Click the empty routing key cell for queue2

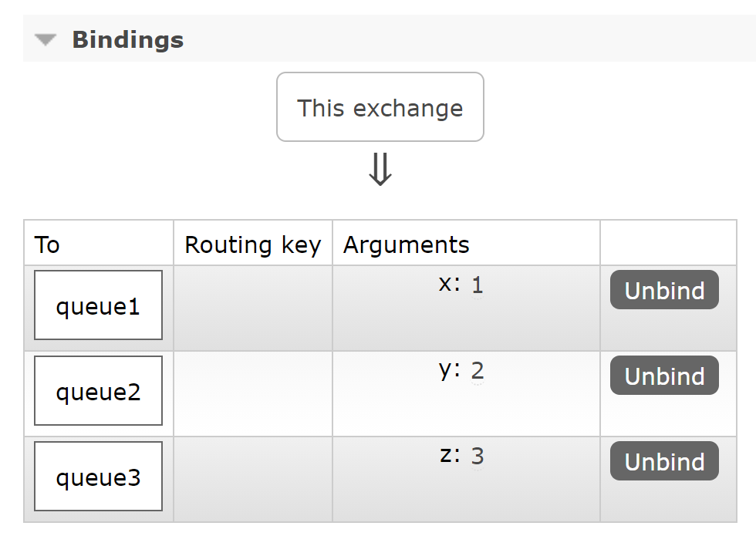pos(253,394)
